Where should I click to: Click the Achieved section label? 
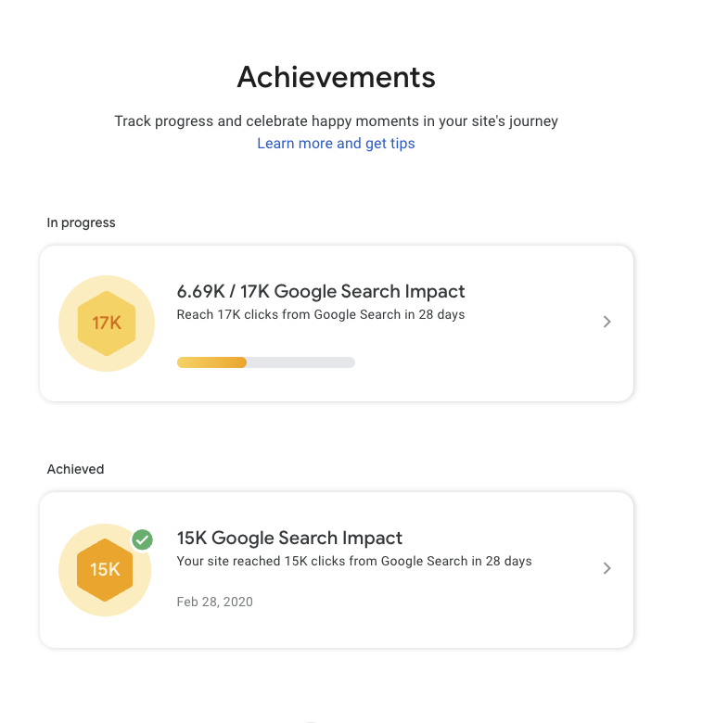[x=76, y=469]
